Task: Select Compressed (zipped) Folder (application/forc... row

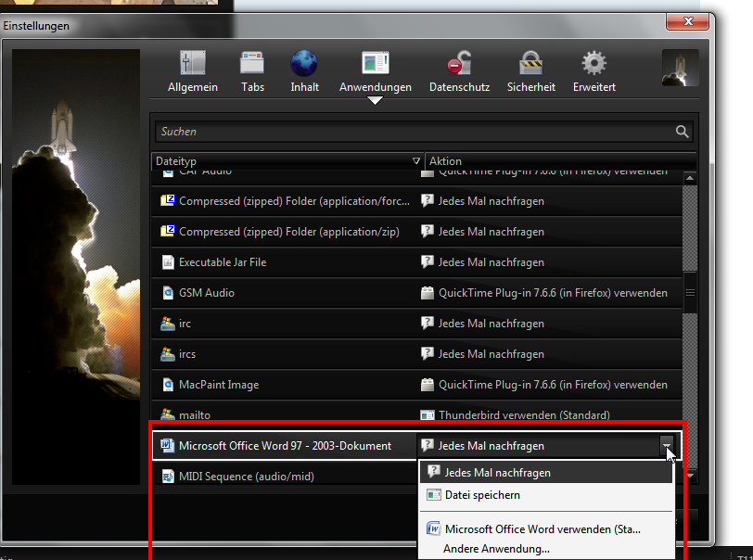Action: click(x=417, y=201)
